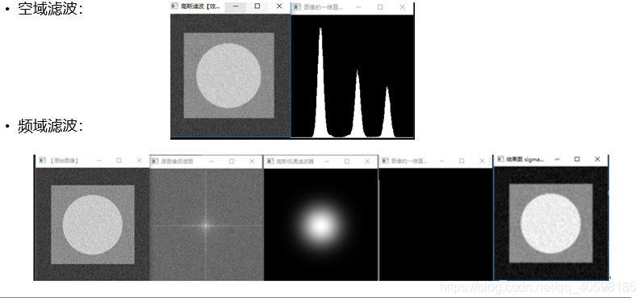Click the 原图像频谱图 window title text
This screenshot has height=302, width=644.
177,161
